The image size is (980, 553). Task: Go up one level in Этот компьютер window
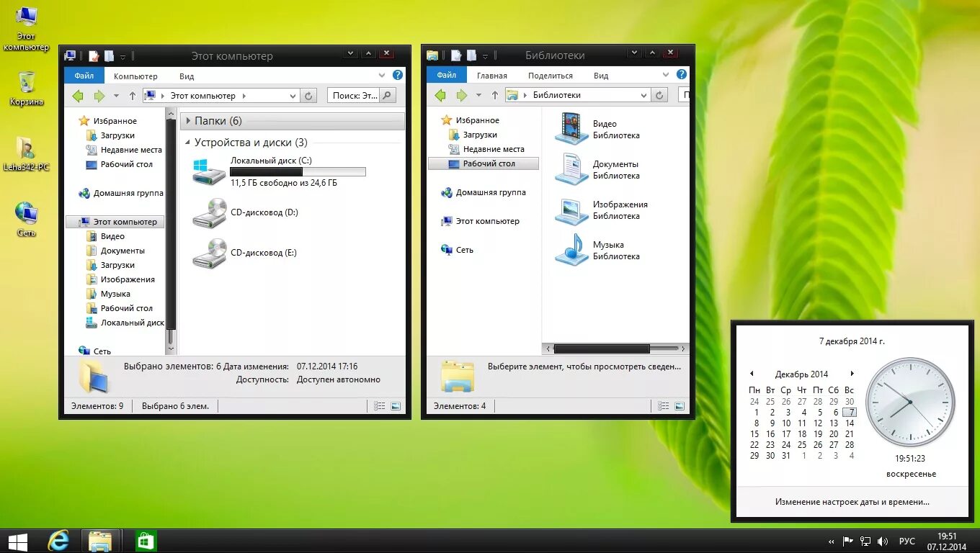coord(133,96)
